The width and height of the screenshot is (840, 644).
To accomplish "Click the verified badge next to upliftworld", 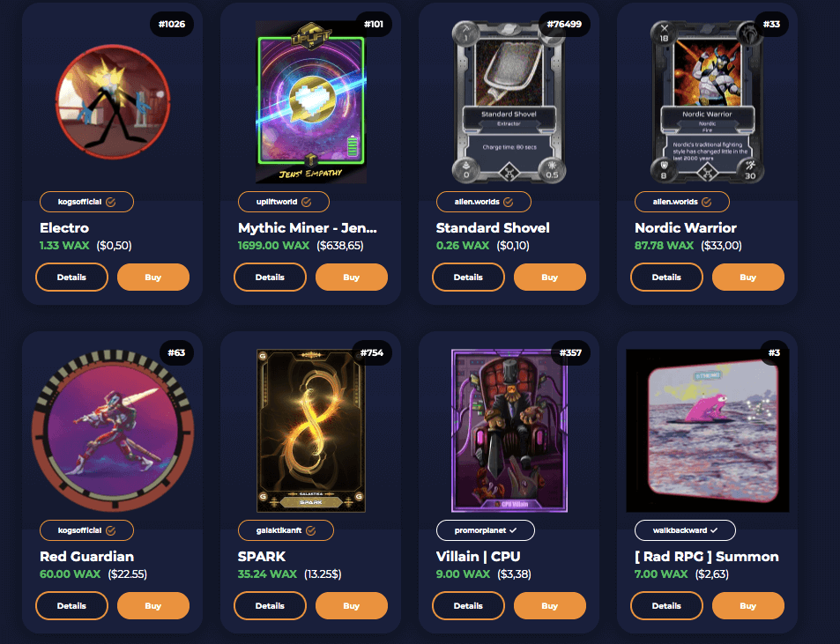I will tap(307, 202).
